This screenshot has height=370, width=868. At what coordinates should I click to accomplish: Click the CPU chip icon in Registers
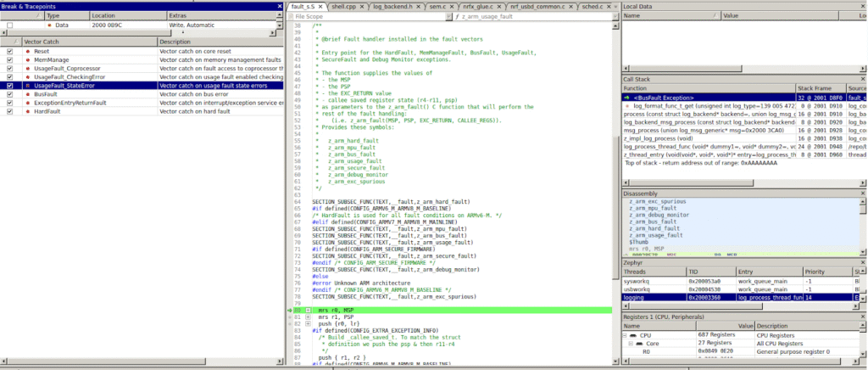pos(634,335)
